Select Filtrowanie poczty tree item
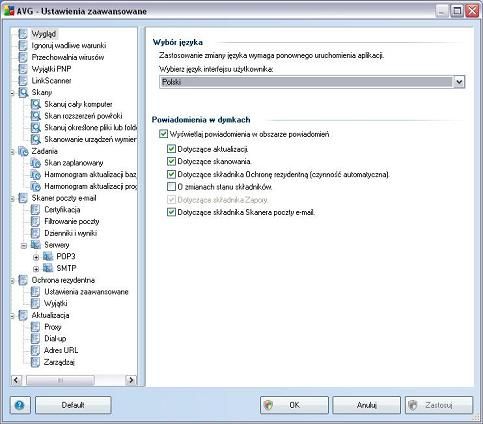This screenshot has height=424, width=483. coord(72,221)
